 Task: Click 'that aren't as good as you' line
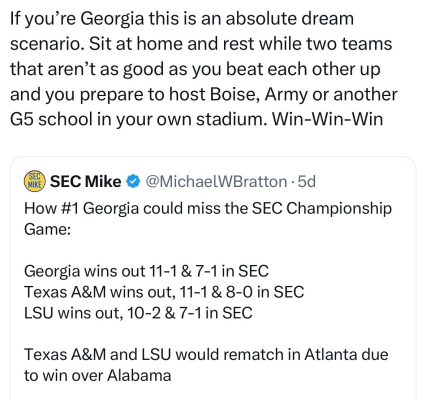[x=195, y=69]
